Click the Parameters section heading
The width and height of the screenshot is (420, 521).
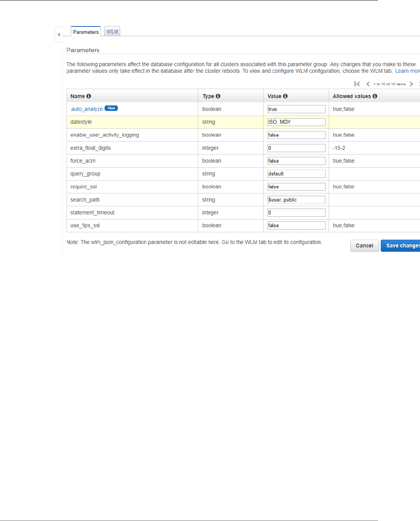click(83, 50)
